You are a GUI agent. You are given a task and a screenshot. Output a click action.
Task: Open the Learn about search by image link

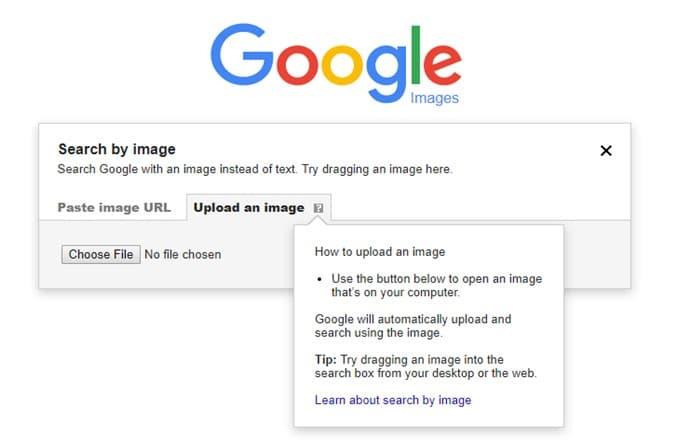(x=393, y=400)
